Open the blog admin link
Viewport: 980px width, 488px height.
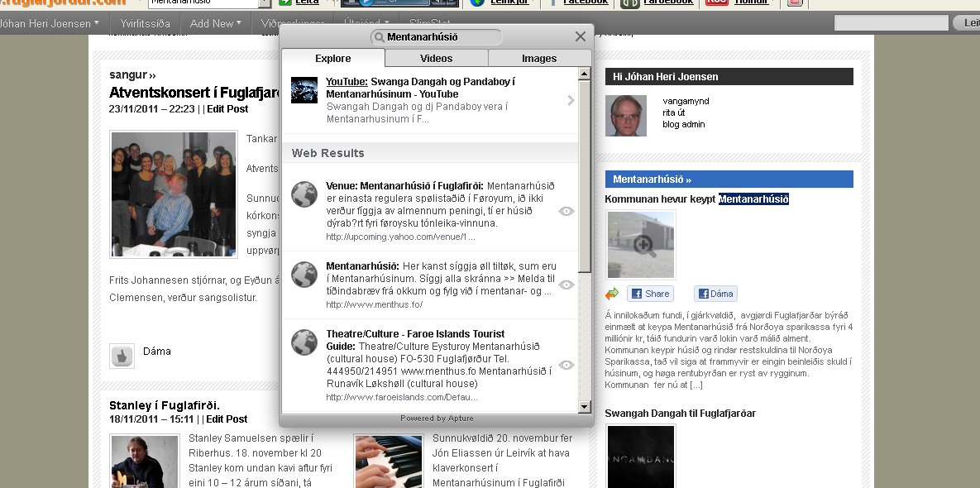point(684,124)
